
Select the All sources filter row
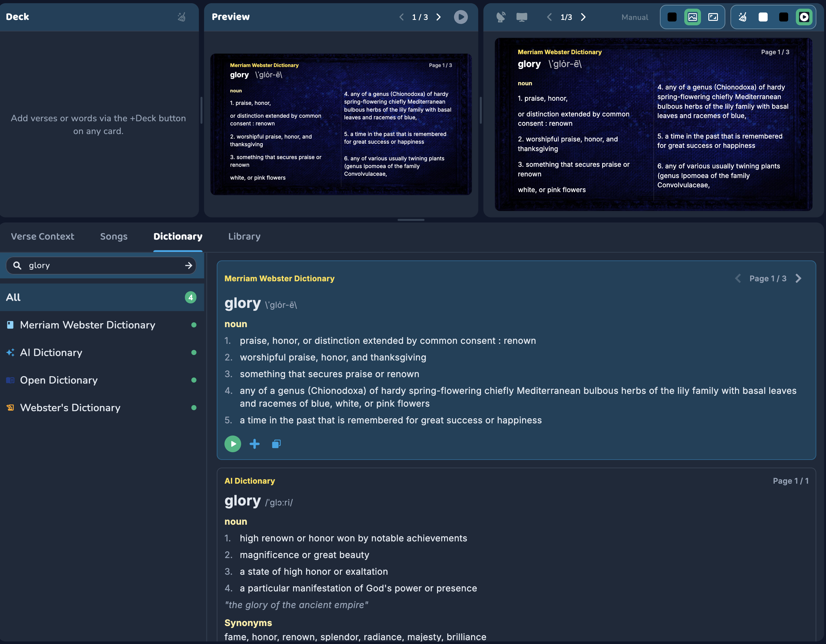pyautogui.click(x=102, y=297)
